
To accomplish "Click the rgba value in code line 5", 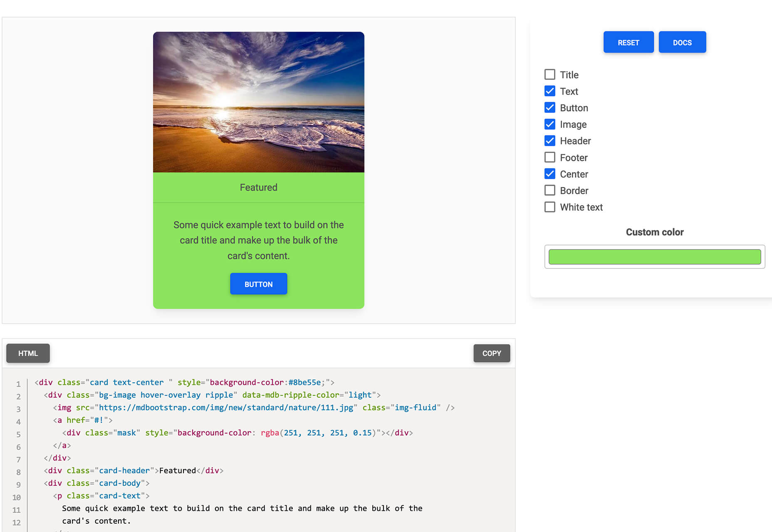I will click(x=318, y=433).
